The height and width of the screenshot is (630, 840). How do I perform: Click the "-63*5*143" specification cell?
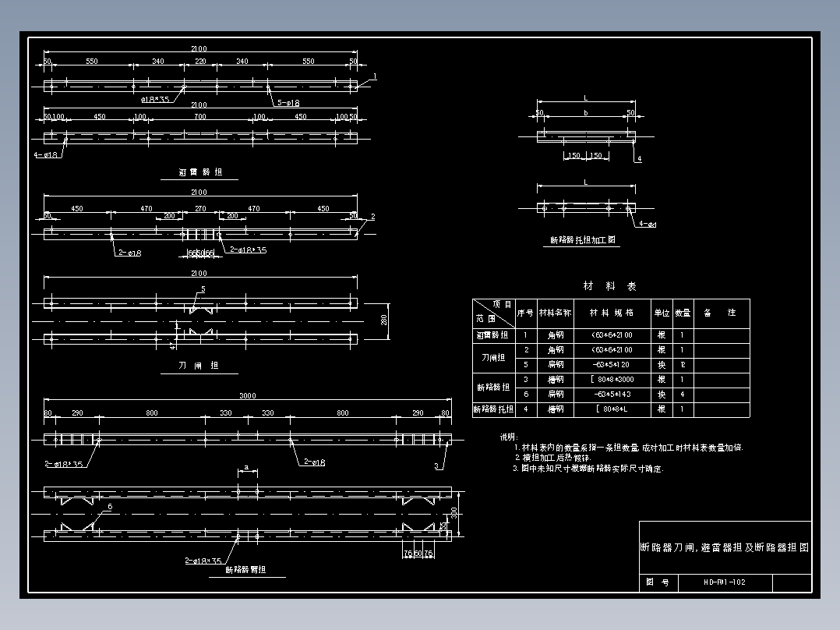[x=612, y=394]
